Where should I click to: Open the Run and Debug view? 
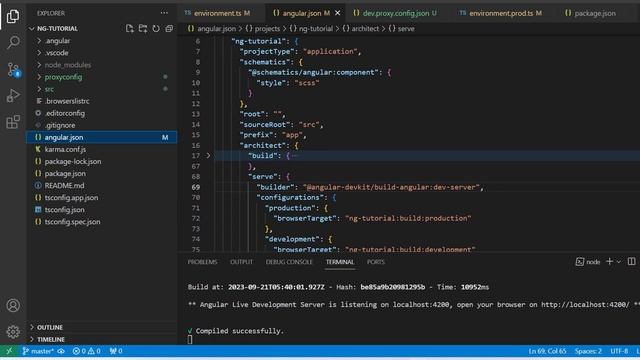pos(13,96)
